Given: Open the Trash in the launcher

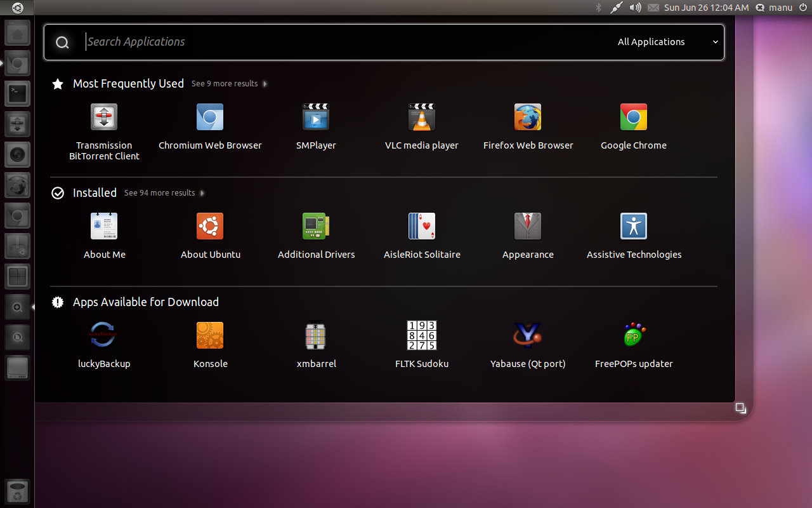Looking at the screenshot, I should tap(18, 491).
